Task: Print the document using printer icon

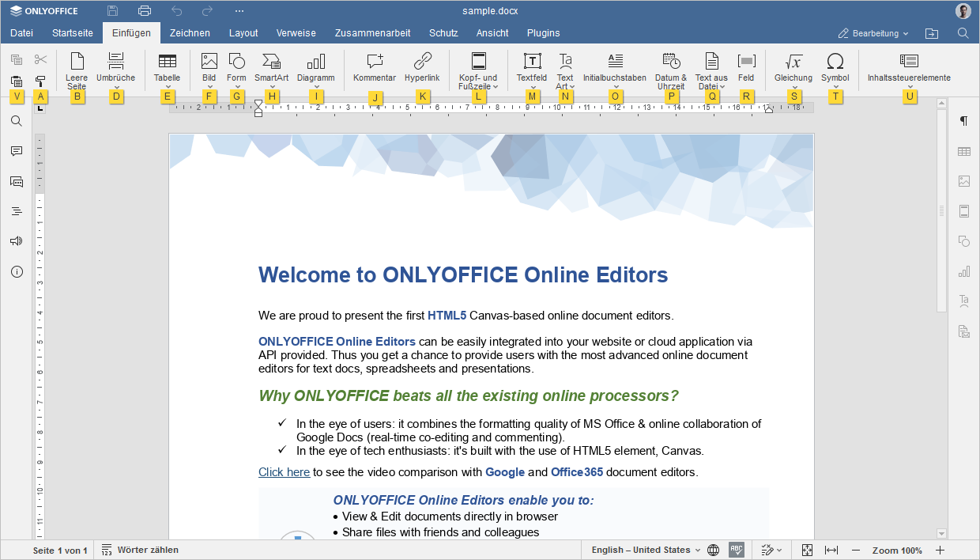Action: 145,11
